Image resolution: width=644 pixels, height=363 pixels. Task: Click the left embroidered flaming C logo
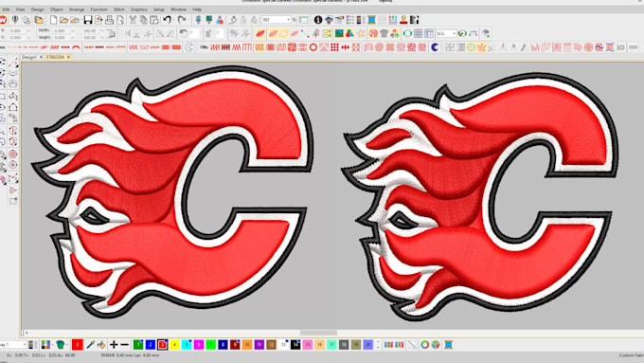click(x=172, y=191)
